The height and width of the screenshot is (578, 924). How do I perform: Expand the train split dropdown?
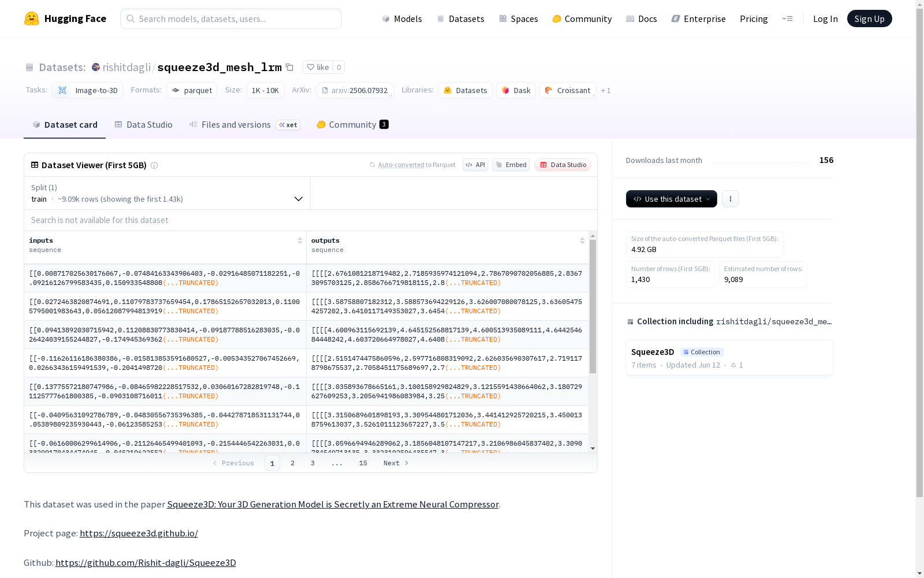pyautogui.click(x=167, y=193)
